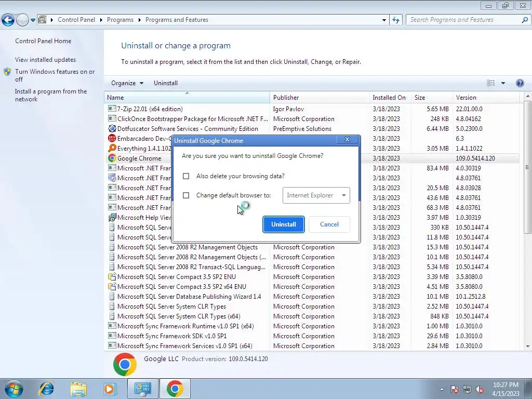Screen dimensions: 532x399
Task: Open Turn Windows features on or off
Action: (55, 75)
